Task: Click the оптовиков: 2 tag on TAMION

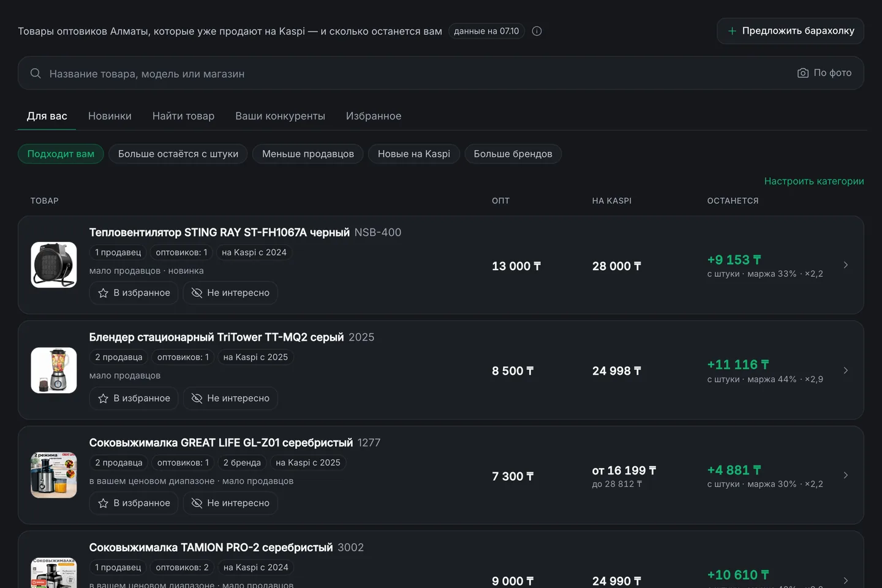Action: [x=183, y=568]
